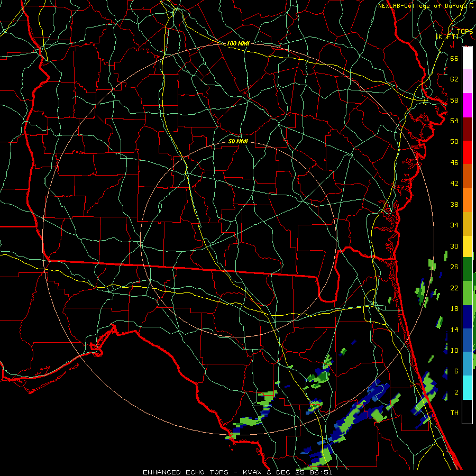This screenshot has width=476, height=476.
Task: Click the legend value "66"
Action: (454, 58)
